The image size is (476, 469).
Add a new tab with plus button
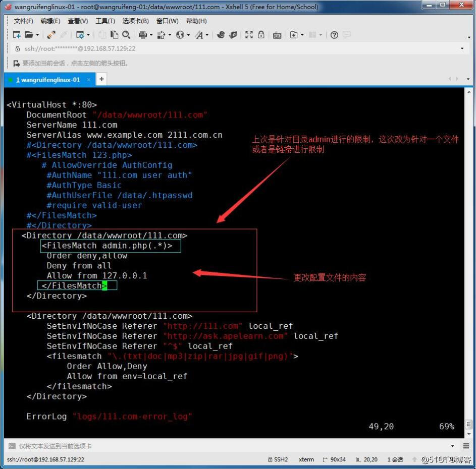101,79
